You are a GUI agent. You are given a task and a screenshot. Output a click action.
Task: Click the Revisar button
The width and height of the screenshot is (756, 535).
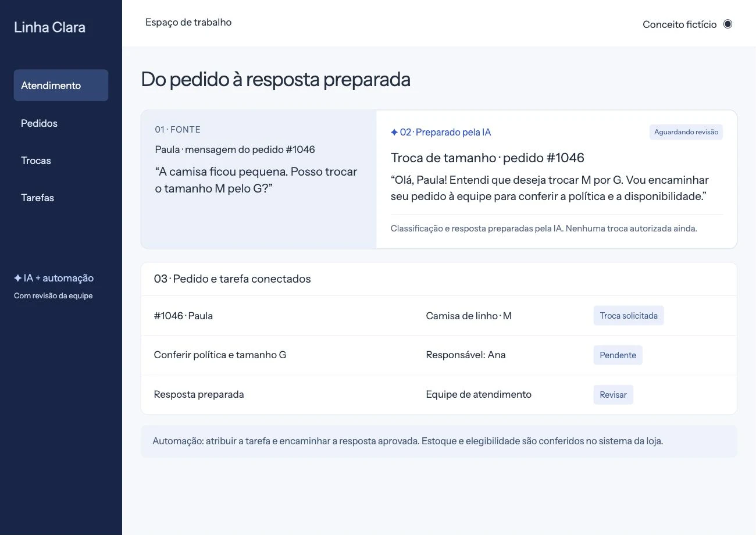pos(613,395)
